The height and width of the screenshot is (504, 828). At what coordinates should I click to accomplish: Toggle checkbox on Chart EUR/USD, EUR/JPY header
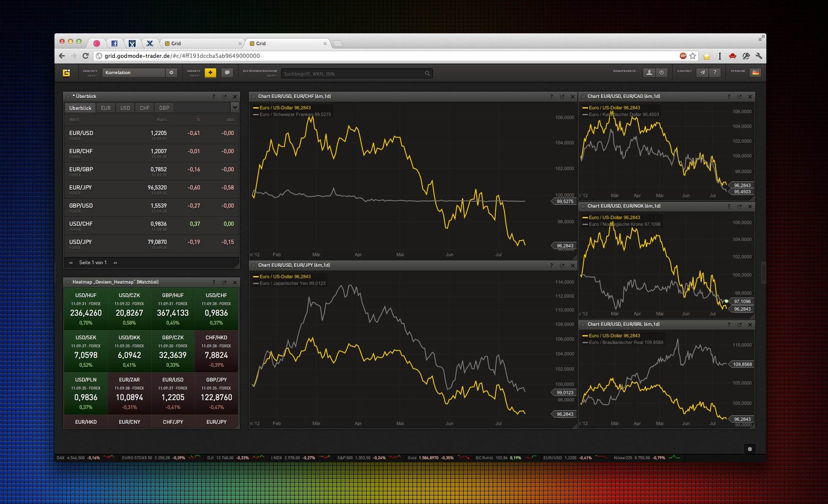pyautogui.click(x=254, y=266)
